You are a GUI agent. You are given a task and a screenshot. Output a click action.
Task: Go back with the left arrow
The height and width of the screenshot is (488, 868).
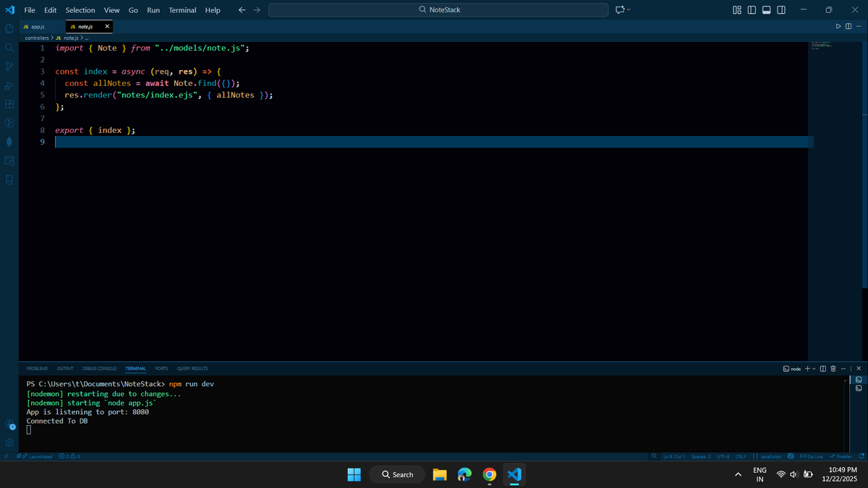coord(242,9)
